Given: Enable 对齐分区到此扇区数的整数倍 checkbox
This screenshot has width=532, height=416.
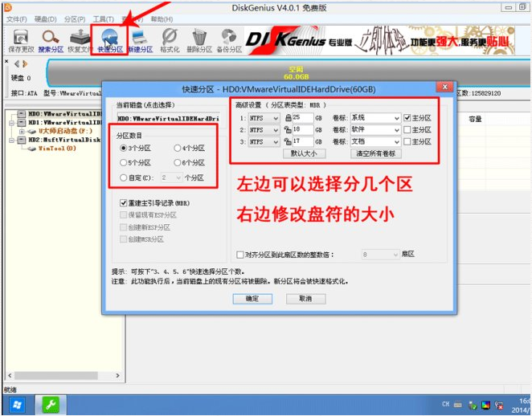Looking at the screenshot, I should click(x=240, y=255).
